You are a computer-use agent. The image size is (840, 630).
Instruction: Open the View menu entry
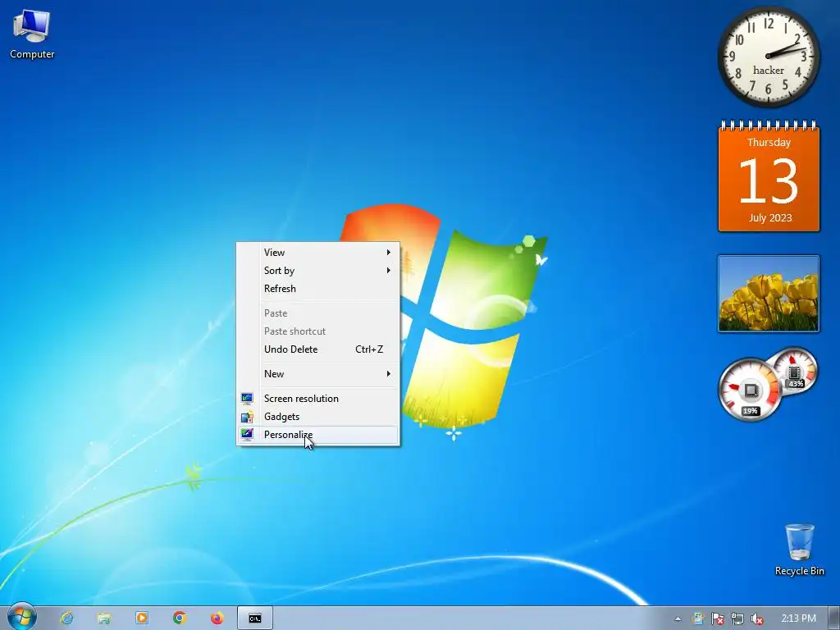(x=318, y=253)
